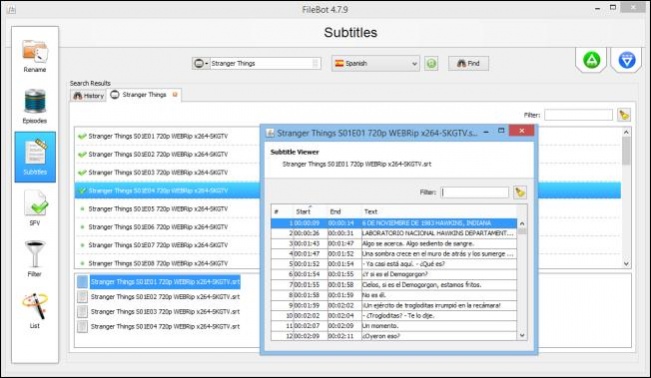
Task: Click file icon of S01E02 srt file
Action: [83, 297]
